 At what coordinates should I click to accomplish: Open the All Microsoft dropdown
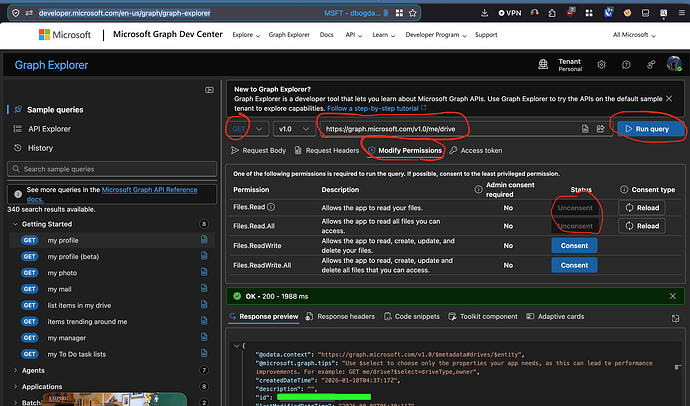[634, 35]
